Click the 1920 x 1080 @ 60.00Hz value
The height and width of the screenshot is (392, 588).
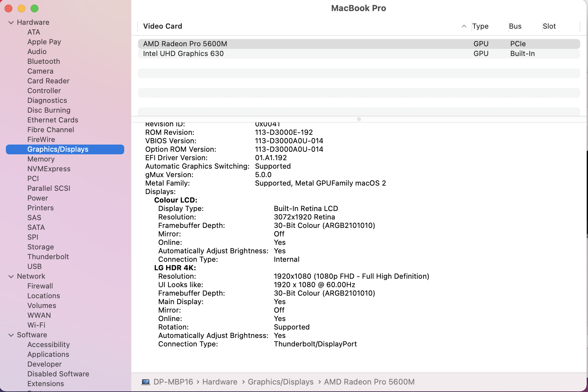click(x=314, y=285)
